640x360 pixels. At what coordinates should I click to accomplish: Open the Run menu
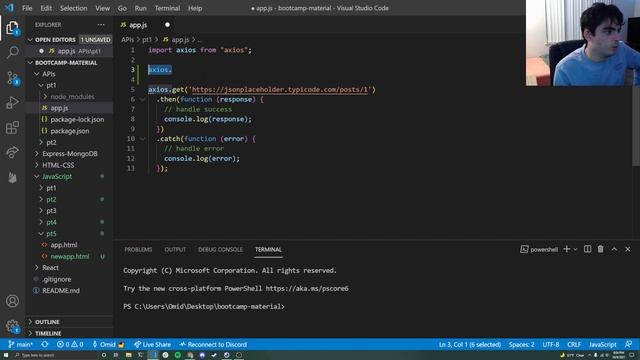[x=140, y=8]
